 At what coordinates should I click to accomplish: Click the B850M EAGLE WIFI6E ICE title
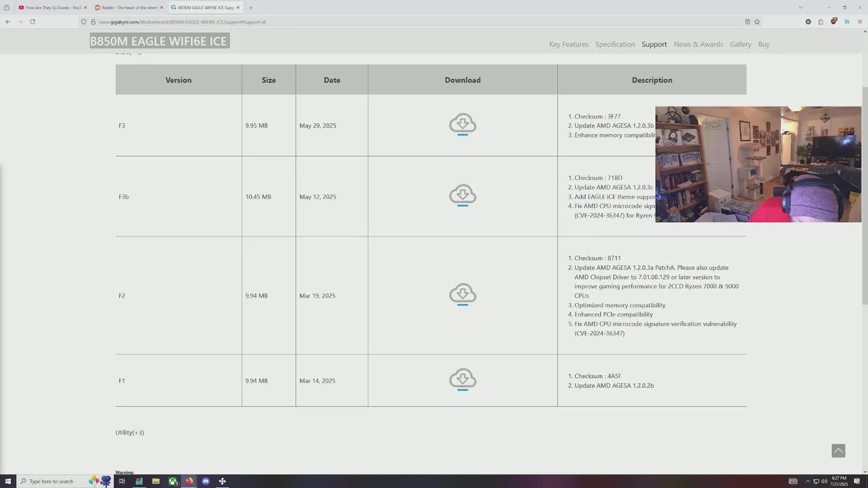[159, 41]
